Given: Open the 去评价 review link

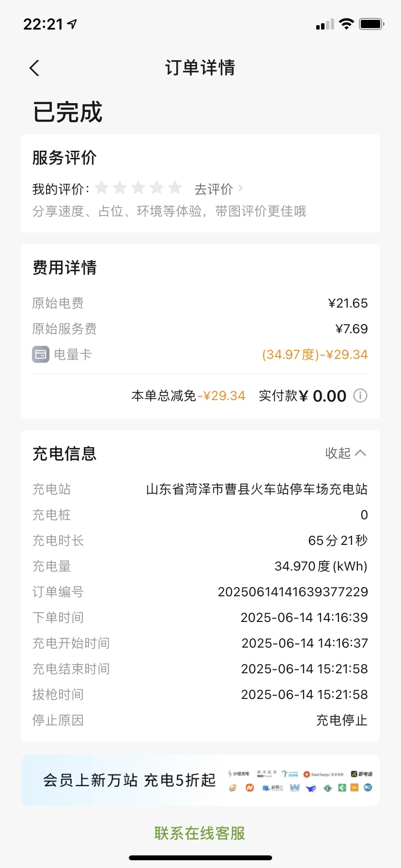Looking at the screenshot, I should click(214, 189).
